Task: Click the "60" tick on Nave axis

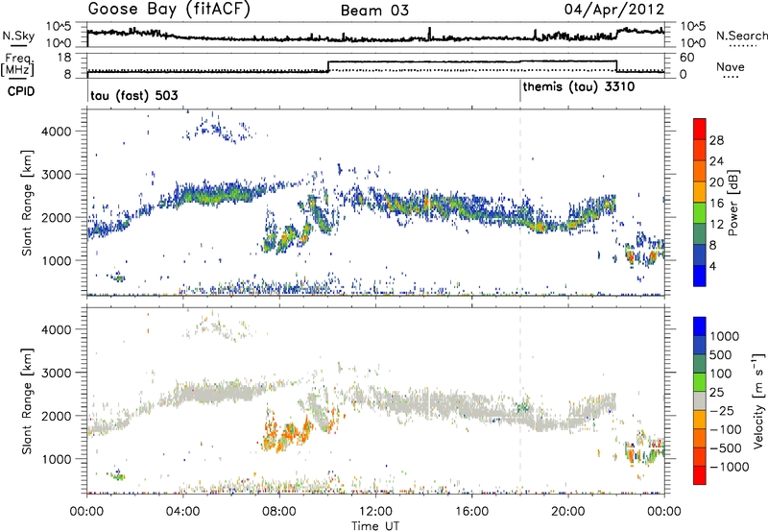Action: [x=687, y=58]
